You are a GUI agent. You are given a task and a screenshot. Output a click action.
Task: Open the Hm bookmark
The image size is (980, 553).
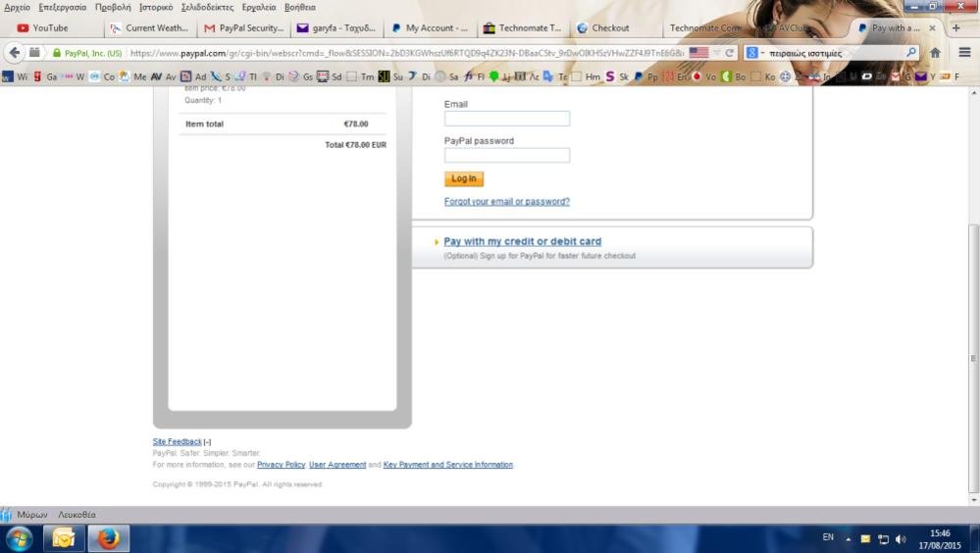coord(586,76)
